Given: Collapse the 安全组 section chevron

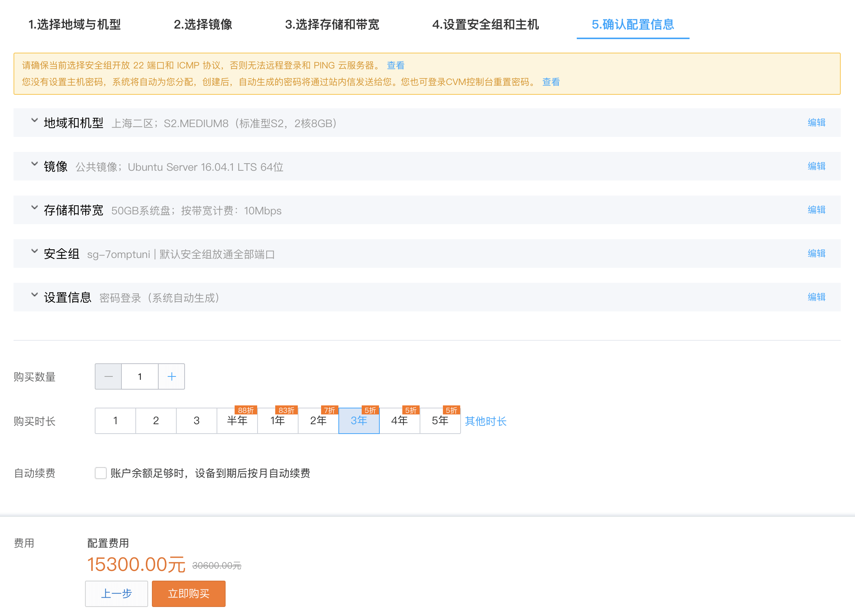Looking at the screenshot, I should coord(34,251).
